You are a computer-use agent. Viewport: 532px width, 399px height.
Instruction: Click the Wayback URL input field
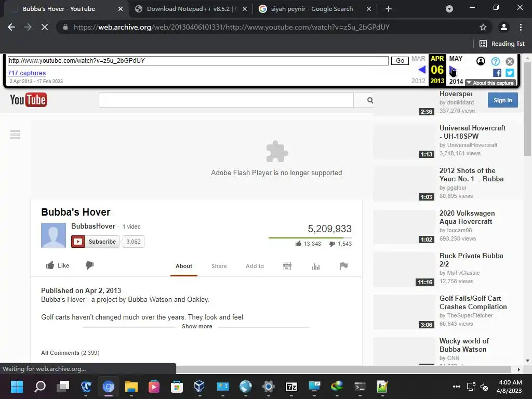pos(198,61)
